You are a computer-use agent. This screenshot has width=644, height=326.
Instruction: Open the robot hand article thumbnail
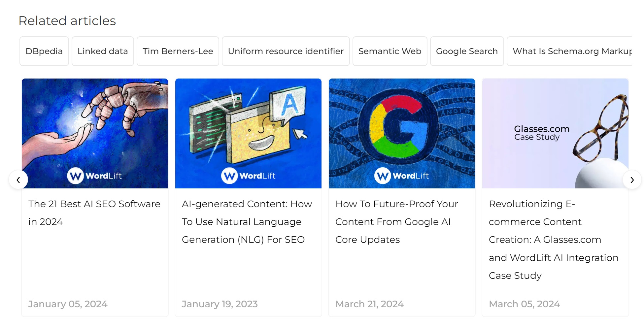tap(95, 133)
